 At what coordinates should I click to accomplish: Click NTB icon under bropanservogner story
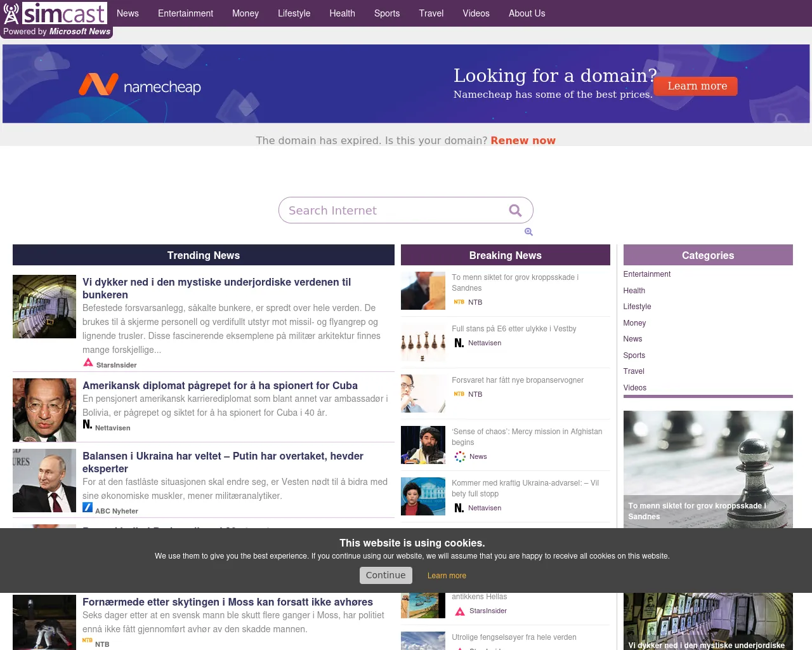click(459, 394)
